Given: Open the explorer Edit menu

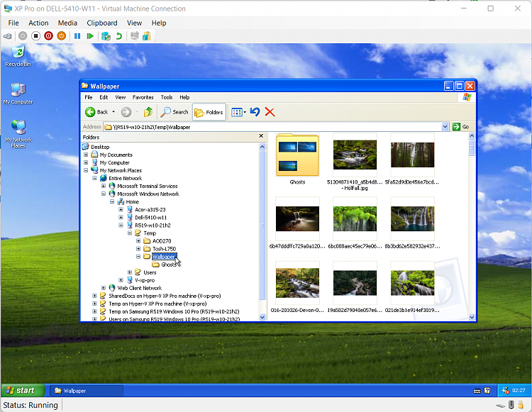Looking at the screenshot, I should click(x=104, y=97).
